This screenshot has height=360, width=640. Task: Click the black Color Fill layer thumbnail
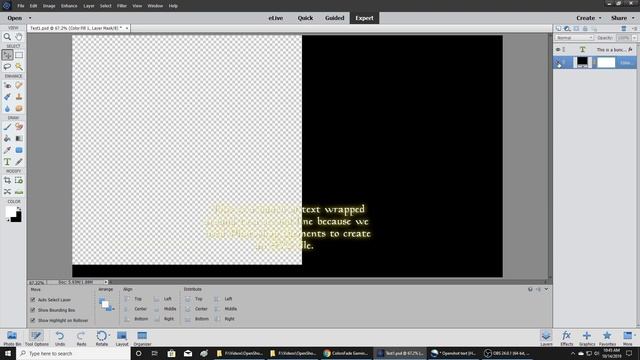582,62
